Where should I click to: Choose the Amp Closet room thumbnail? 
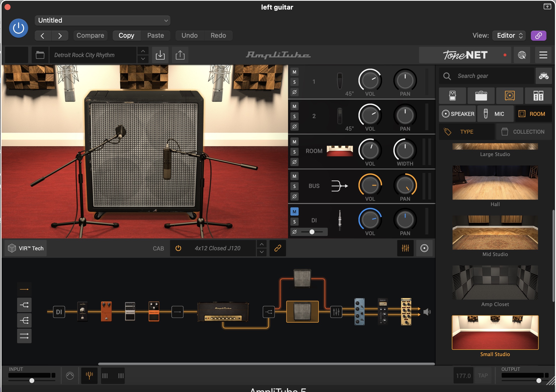click(x=495, y=282)
